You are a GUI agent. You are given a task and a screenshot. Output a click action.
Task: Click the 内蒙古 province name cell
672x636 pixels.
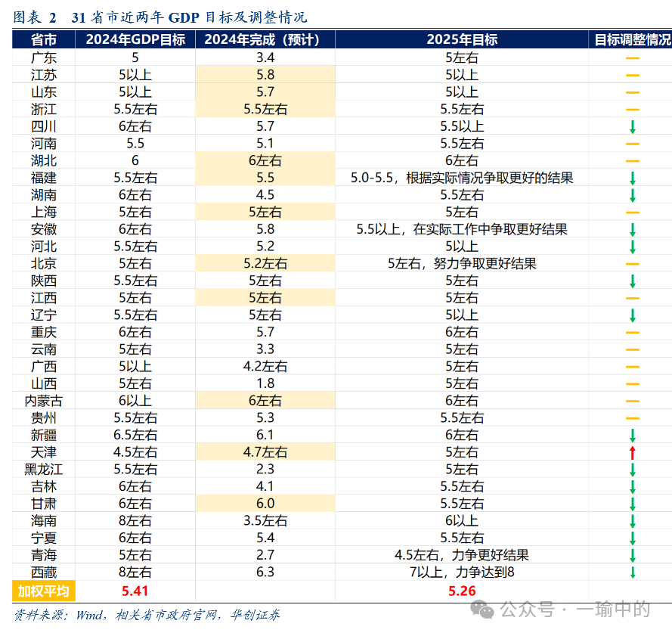pyautogui.click(x=43, y=401)
